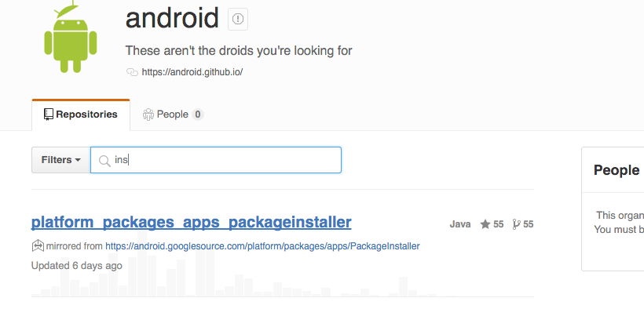Open the android.googlesource.com PackageInstaller mirror link

click(x=262, y=246)
